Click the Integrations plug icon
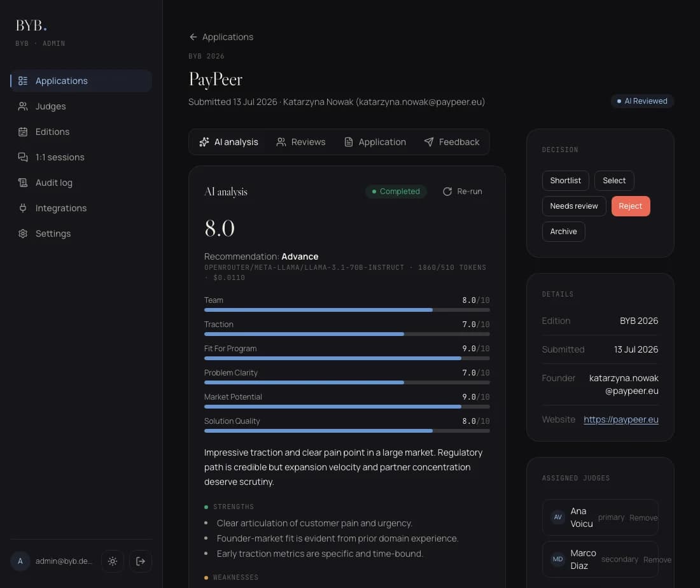 (23, 208)
